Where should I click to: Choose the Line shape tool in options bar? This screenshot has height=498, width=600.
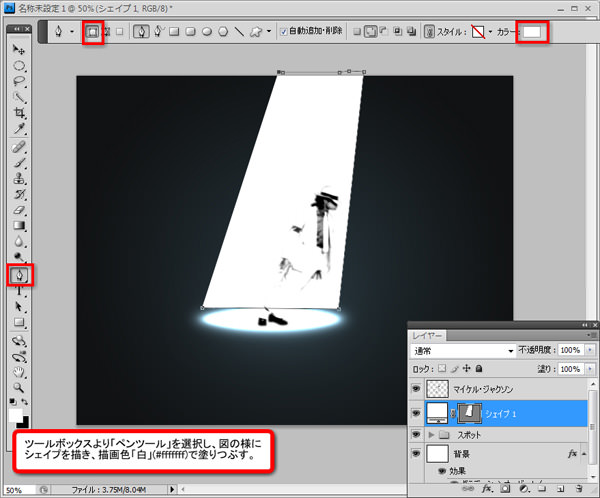[x=239, y=31]
